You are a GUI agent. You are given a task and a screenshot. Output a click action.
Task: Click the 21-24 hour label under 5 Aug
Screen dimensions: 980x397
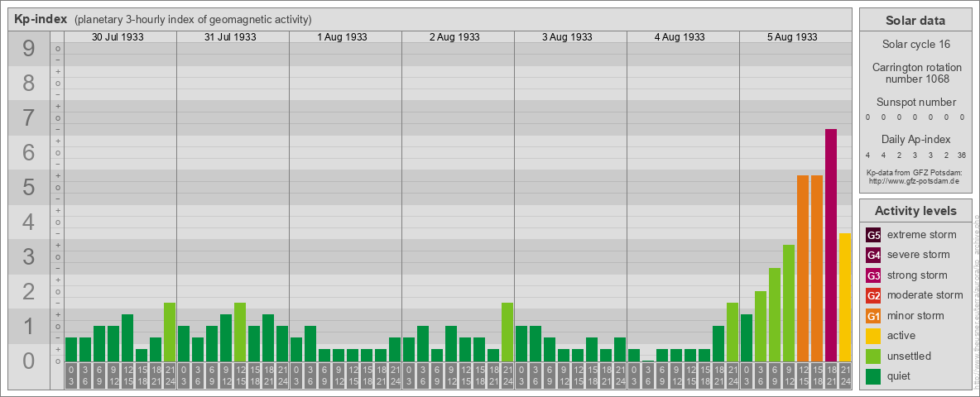tap(845, 375)
